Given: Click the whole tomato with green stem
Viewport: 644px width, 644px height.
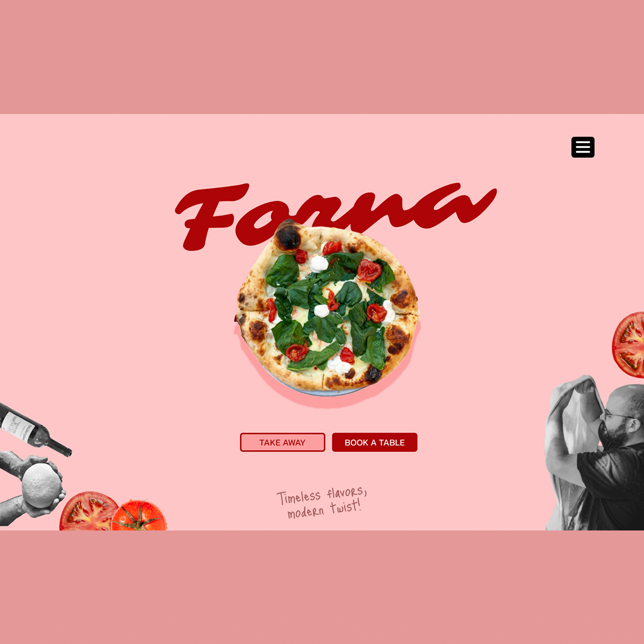Looking at the screenshot, I should pyautogui.click(x=139, y=517).
